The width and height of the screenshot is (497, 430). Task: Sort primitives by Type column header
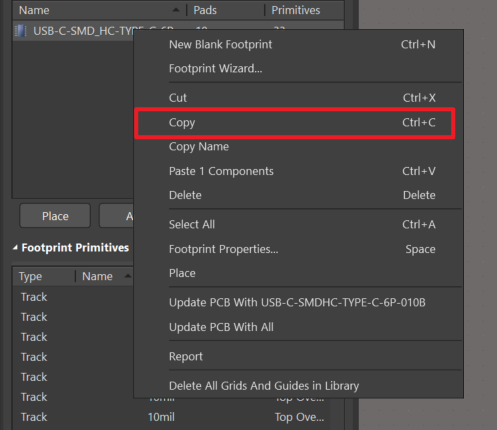[x=44, y=276]
